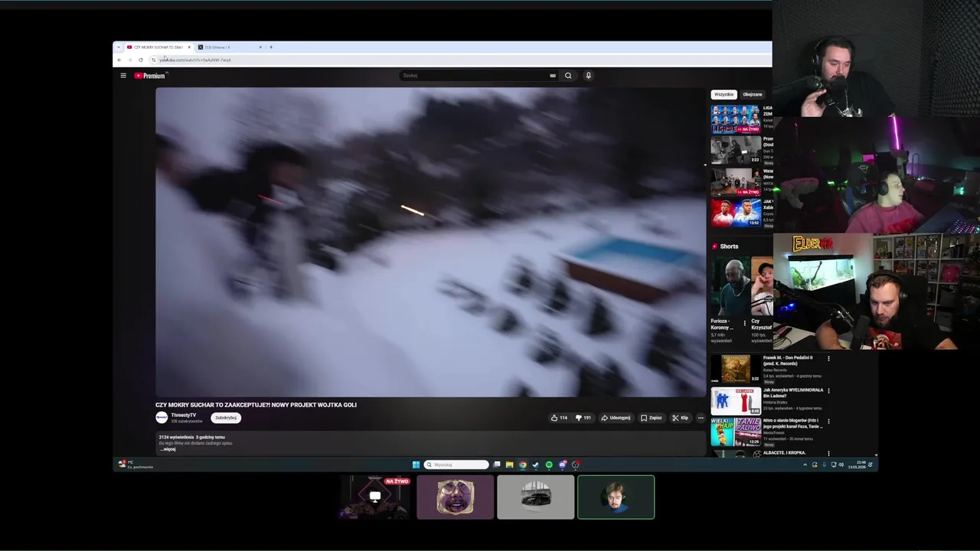Create a clip with Klip button
Screen dimensions: 980x551
[680, 418]
